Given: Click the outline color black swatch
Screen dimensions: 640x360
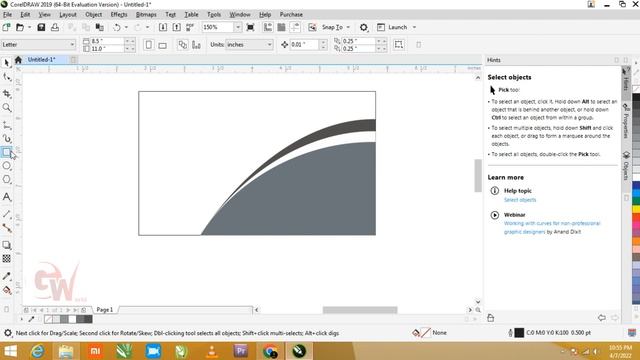Looking at the screenshot, I should click(x=519, y=333).
